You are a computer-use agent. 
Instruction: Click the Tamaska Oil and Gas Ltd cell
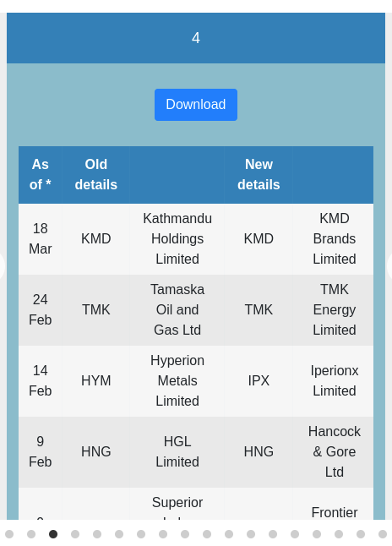(177, 310)
